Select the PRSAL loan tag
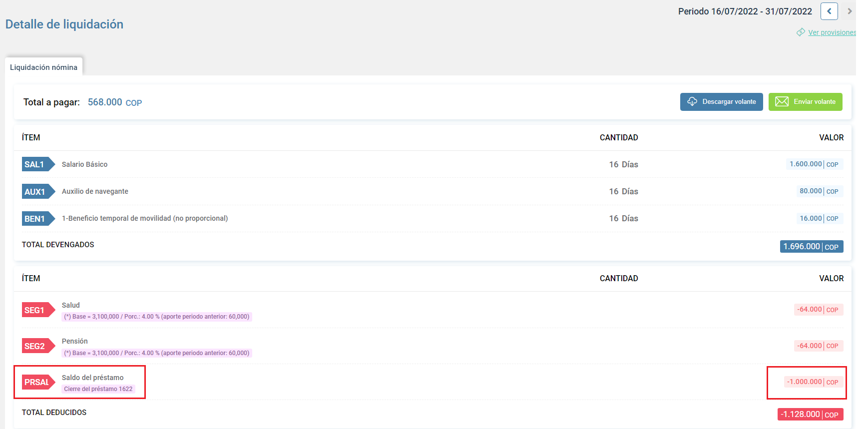The image size is (868, 429). tap(38, 382)
